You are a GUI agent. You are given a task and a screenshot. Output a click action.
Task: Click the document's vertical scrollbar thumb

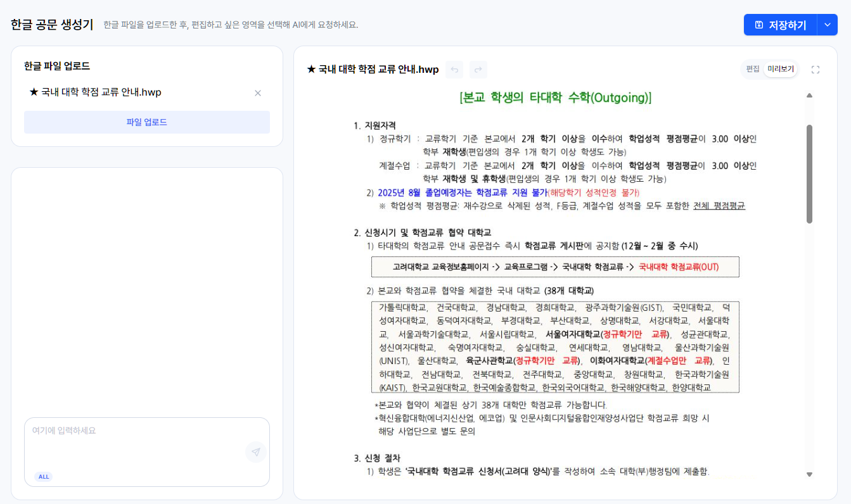[x=809, y=173]
